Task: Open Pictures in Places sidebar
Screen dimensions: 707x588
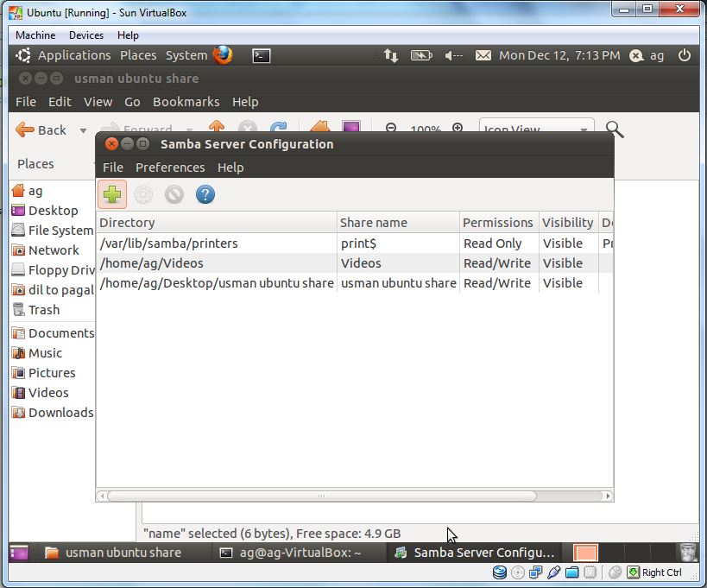Action: pos(43,373)
